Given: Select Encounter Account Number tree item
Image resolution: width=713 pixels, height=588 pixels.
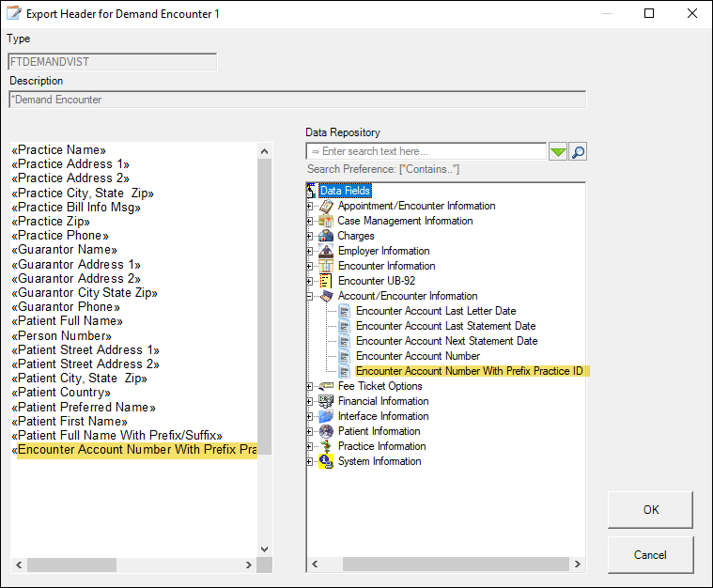Looking at the screenshot, I should pos(417,356).
